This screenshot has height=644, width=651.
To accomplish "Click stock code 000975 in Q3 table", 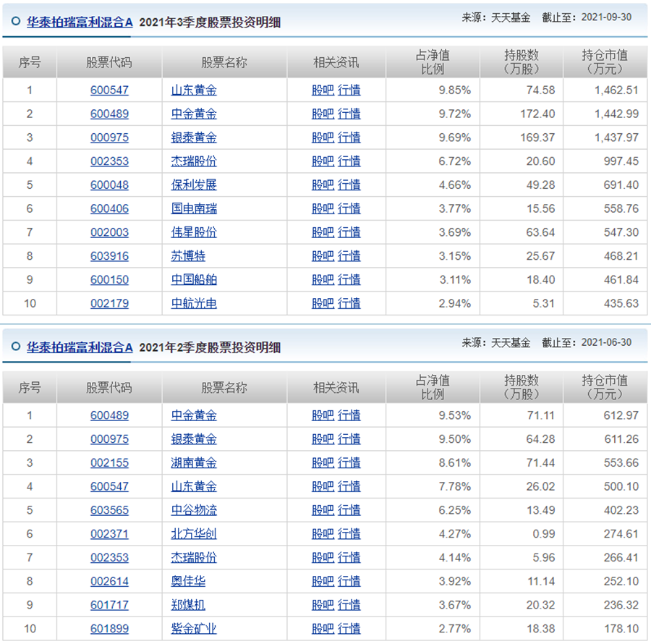I will (x=110, y=137).
